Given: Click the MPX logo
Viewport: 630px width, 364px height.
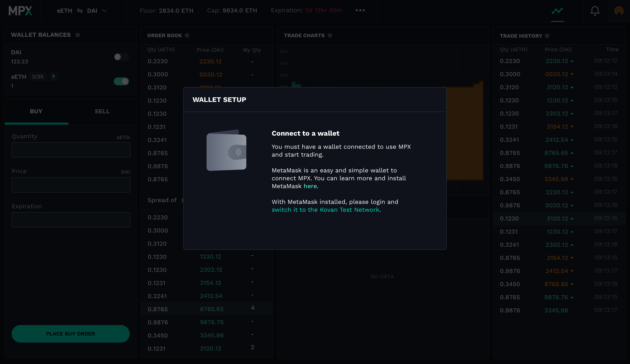Looking at the screenshot, I should coord(20,11).
